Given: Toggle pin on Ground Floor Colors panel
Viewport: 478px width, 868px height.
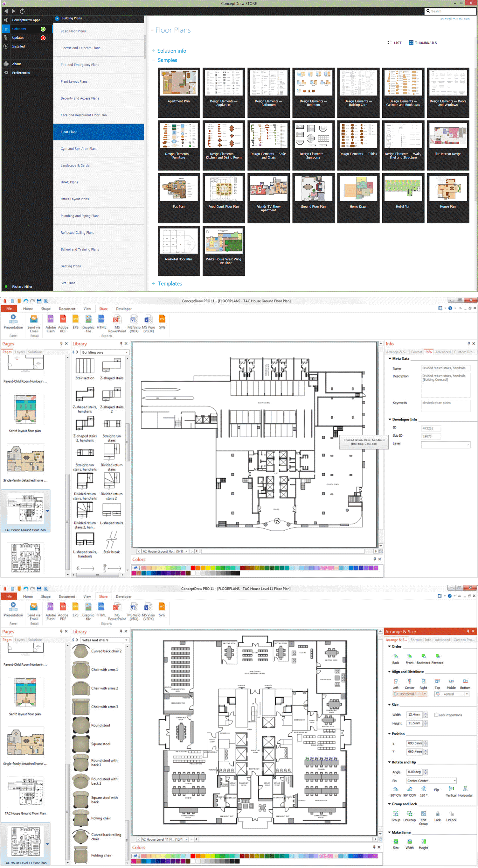Looking at the screenshot, I should tap(374, 559).
